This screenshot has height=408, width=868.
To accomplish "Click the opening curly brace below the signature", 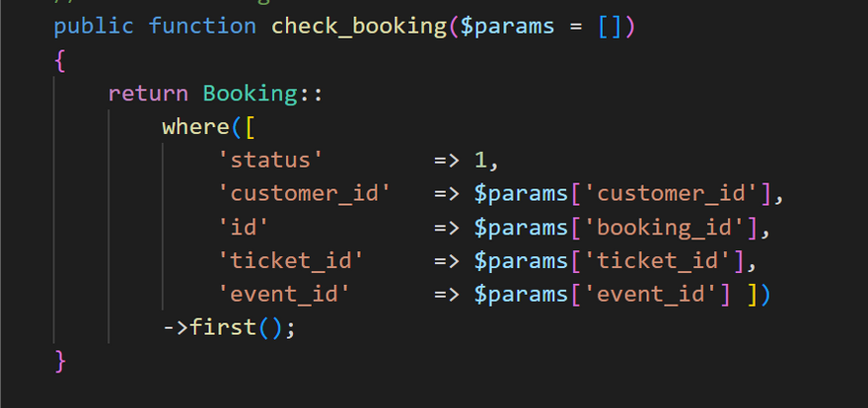I will click(60, 60).
